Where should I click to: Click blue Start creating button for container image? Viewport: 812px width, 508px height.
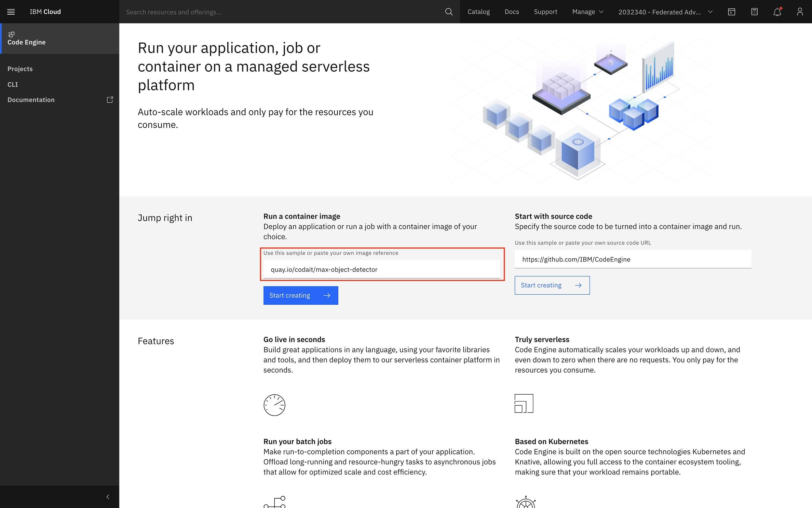coord(301,295)
